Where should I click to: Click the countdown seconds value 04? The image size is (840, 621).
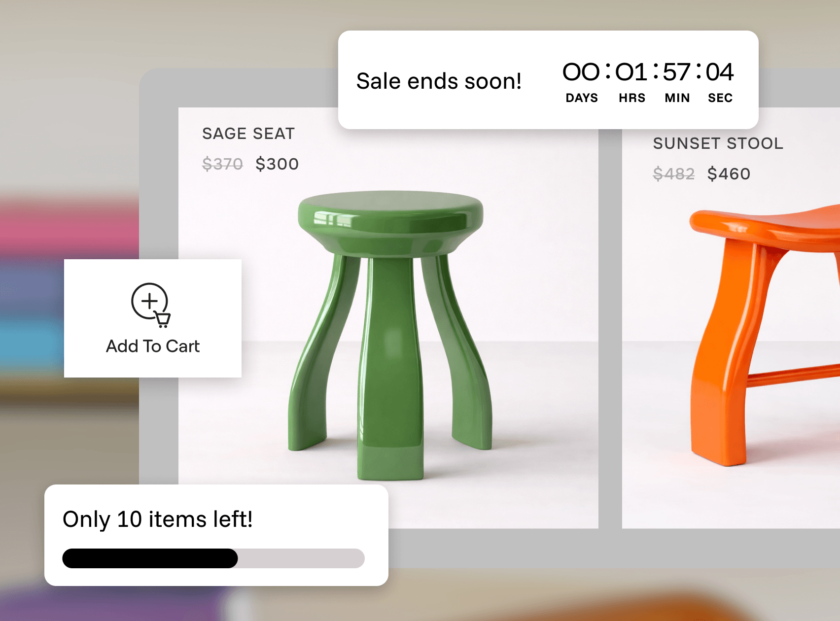[x=720, y=72]
